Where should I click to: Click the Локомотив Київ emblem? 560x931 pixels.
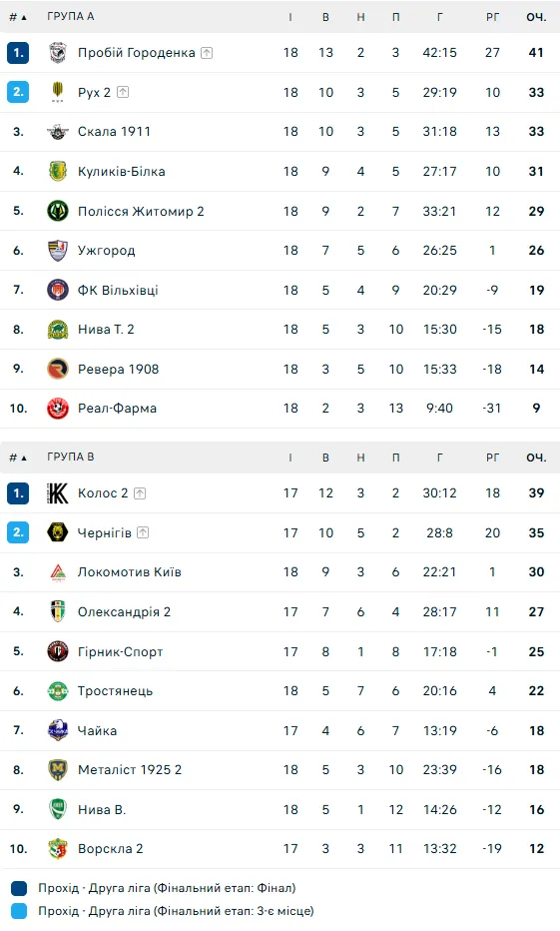click(58, 572)
